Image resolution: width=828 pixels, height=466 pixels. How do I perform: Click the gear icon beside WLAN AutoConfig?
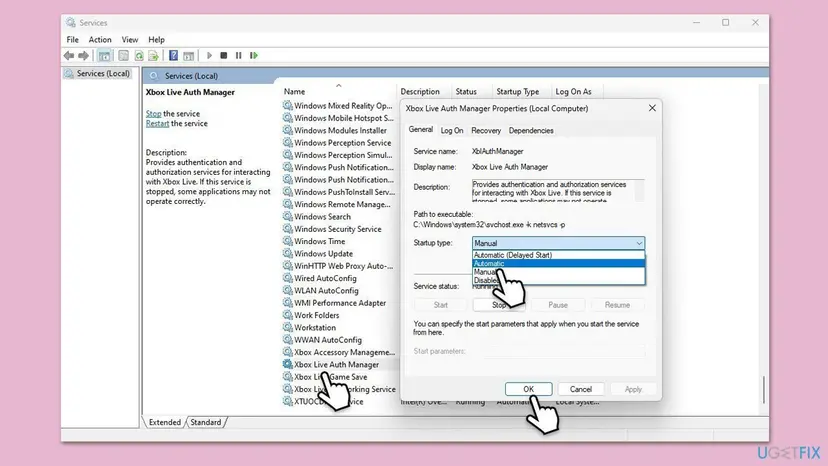tap(287, 290)
